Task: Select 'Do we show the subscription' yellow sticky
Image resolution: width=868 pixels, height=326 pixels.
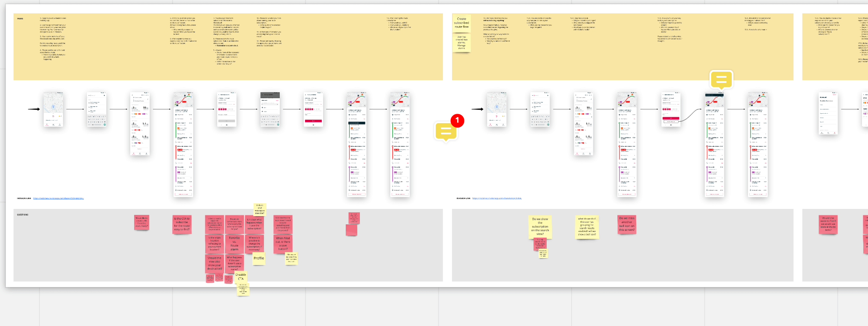Action: tap(540, 226)
